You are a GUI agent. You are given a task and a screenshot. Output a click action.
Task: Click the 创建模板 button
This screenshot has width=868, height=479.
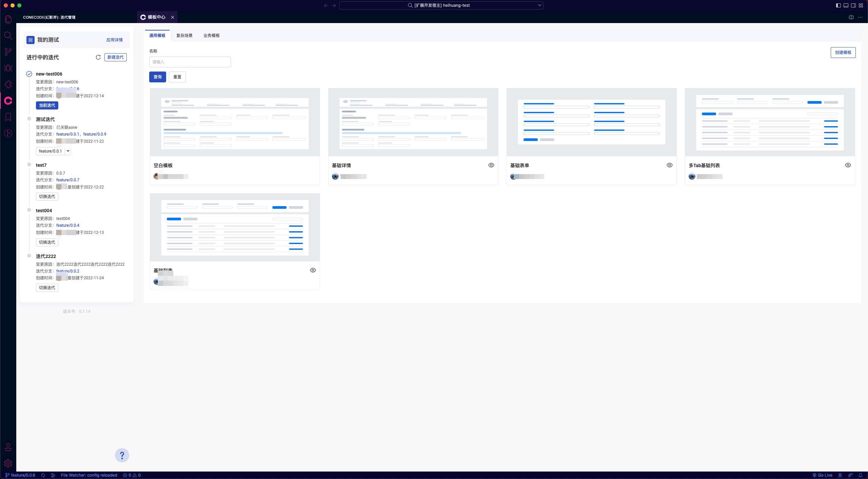tap(843, 53)
